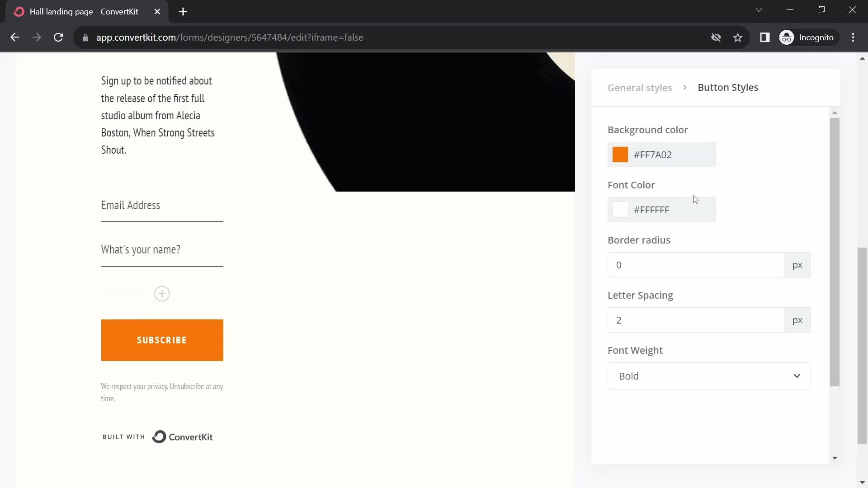Click the back navigation arrow icon
Viewport: 868px width, 488px height.
(x=15, y=38)
